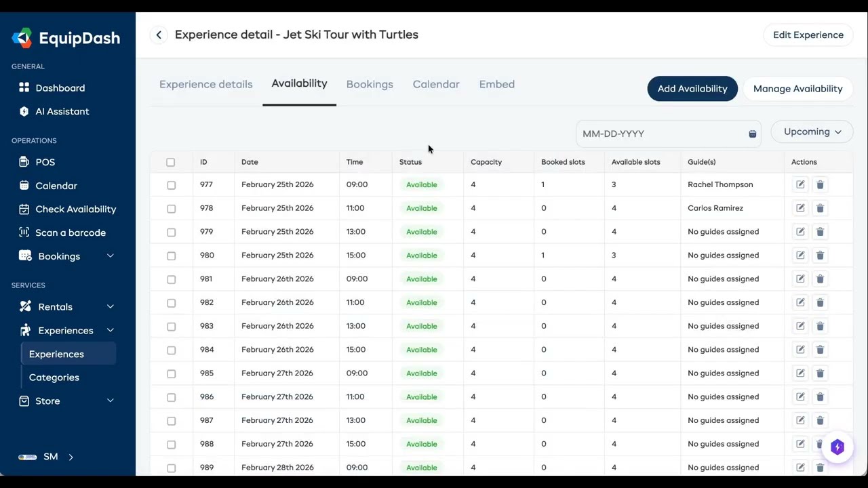The image size is (868, 488).
Task: Click guide name Carlos Ramirez
Action: (x=715, y=208)
